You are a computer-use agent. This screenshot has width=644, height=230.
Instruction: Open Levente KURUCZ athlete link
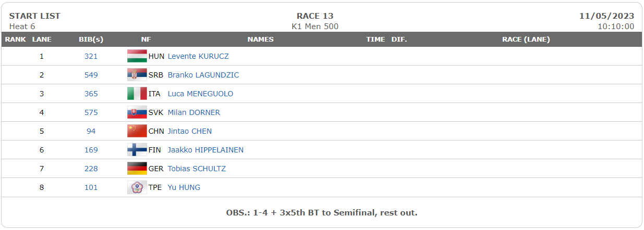(x=198, y=56)
